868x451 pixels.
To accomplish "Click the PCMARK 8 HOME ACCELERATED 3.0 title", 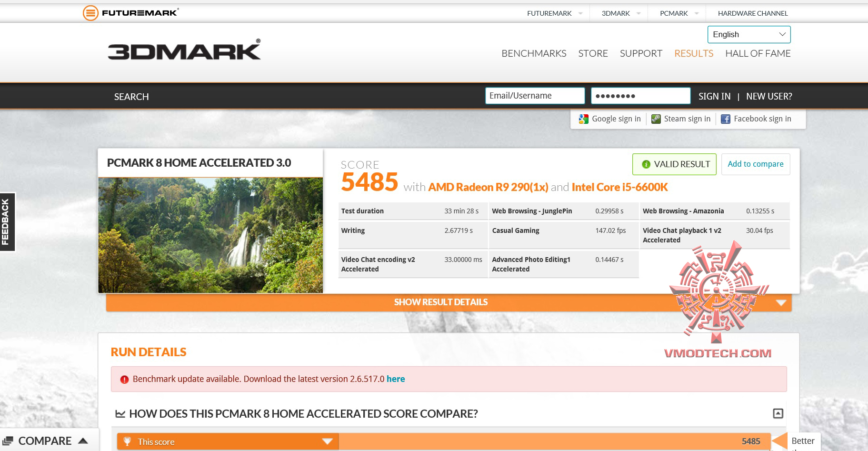I will 199,163.
